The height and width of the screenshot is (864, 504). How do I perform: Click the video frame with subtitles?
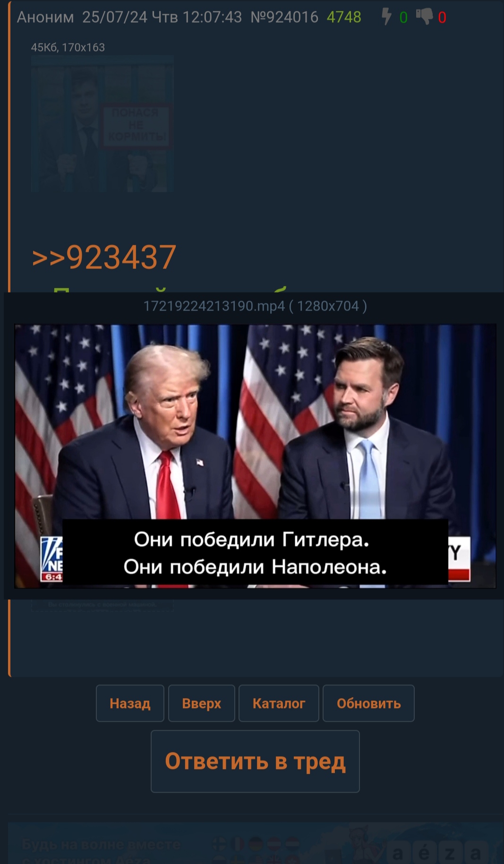255,456
